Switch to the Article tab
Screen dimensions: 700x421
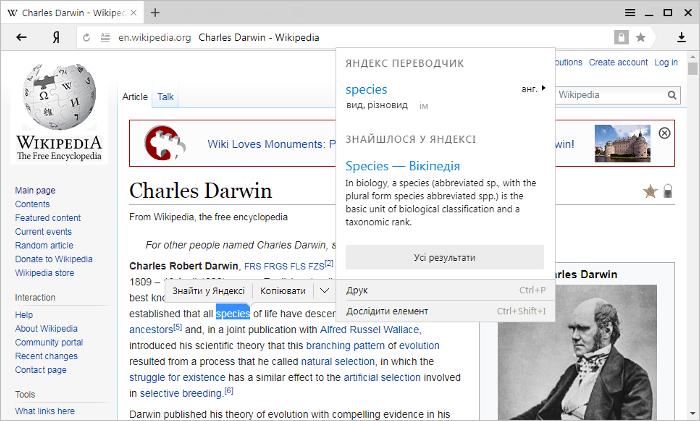coord(135,96)
